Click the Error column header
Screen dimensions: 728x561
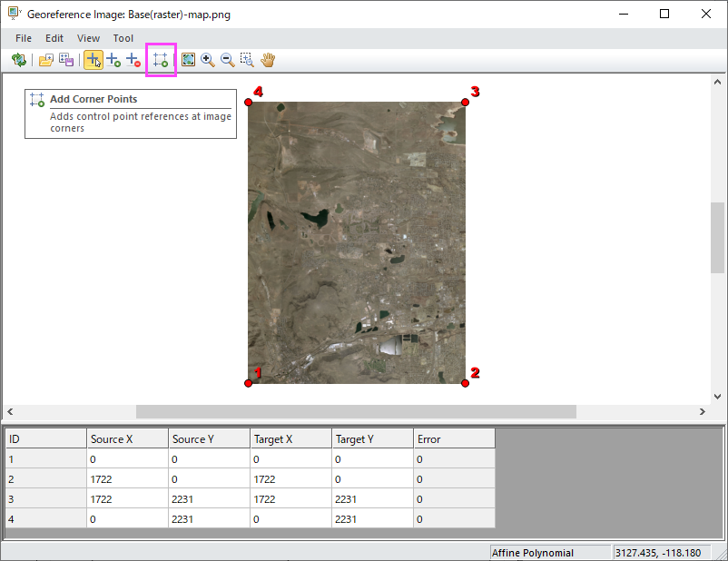(455, 438)
